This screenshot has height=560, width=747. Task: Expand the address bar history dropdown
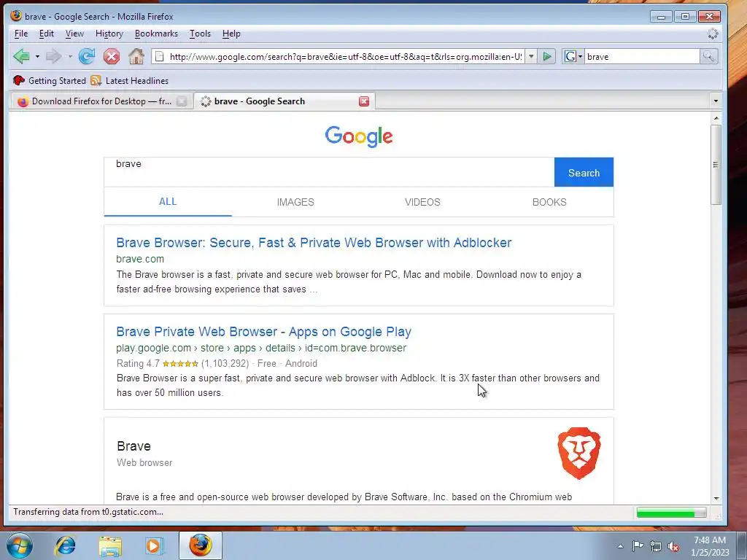coord(531,57)
